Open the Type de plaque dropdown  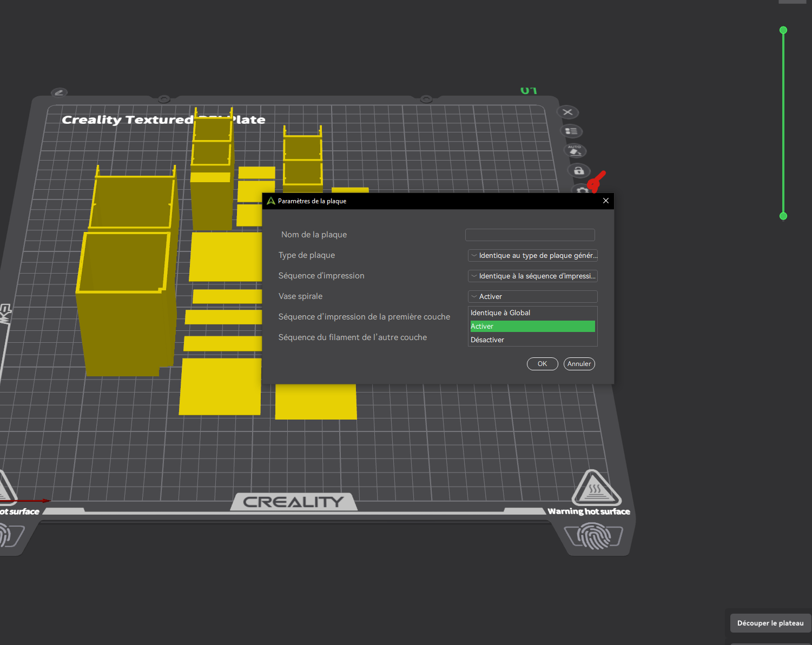533,255
